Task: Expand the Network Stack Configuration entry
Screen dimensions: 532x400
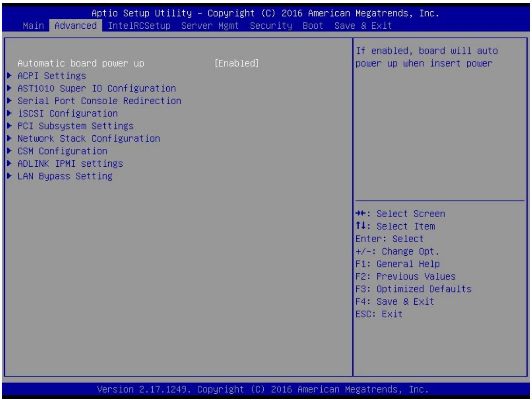Action: tap(89, 138)
